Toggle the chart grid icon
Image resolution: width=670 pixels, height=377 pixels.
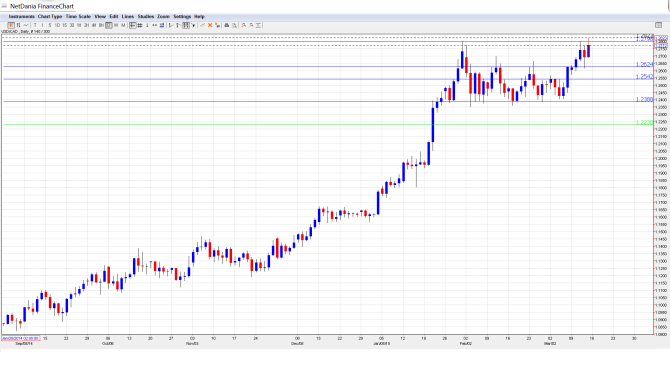pyautogui.click(x=140, y=26)
